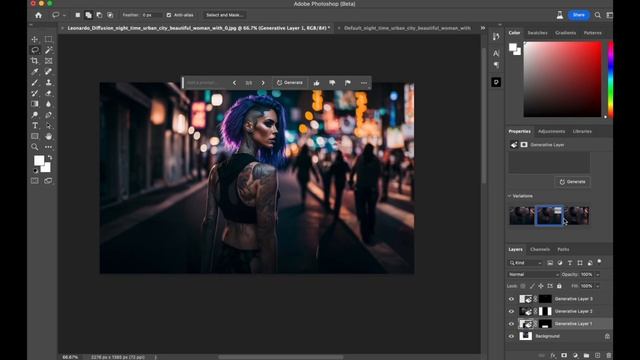This screenshot has height=360, width=640.
Task: Toggle Quick Mask mode in toolbar
Action: pos(35,180)
